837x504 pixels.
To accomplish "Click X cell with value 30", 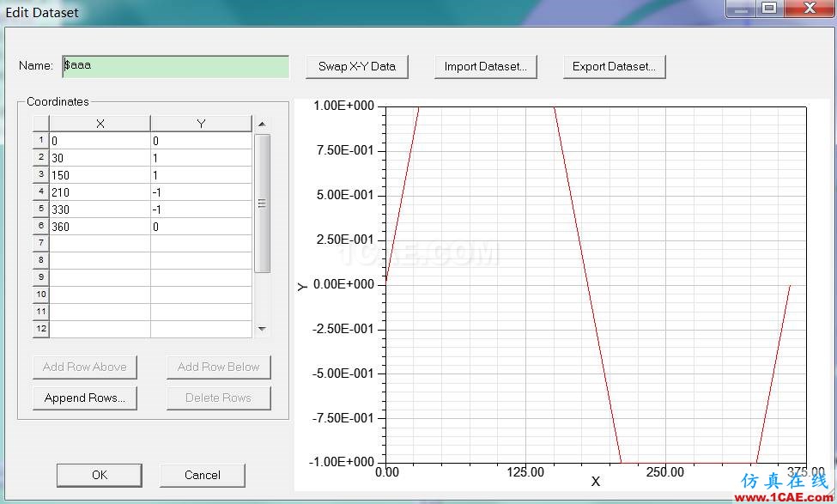I will pos(100,158).
